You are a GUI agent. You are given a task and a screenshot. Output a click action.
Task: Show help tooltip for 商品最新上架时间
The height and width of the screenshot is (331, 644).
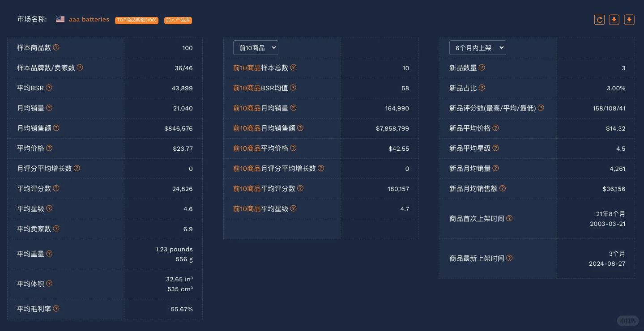point(509,258)
